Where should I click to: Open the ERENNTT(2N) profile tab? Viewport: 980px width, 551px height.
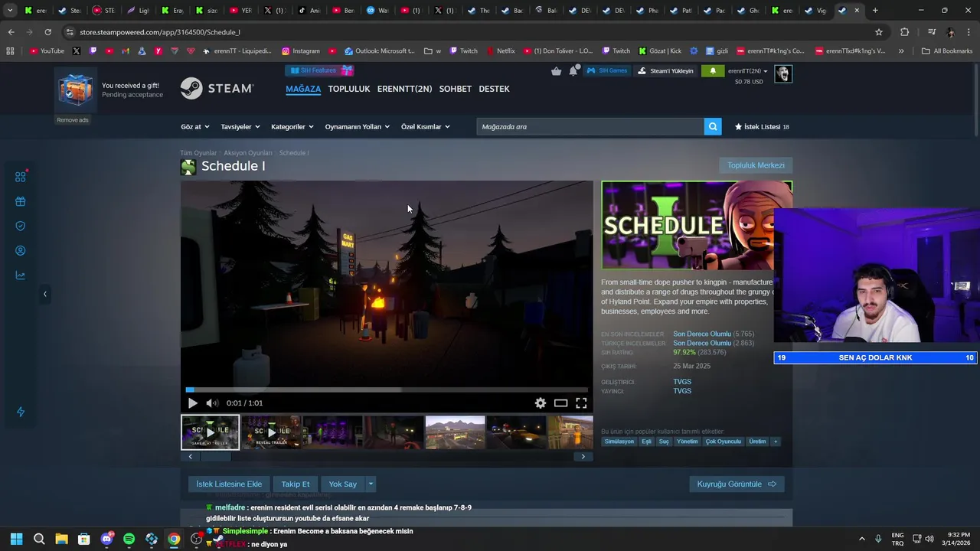click(x=404, y=89)
